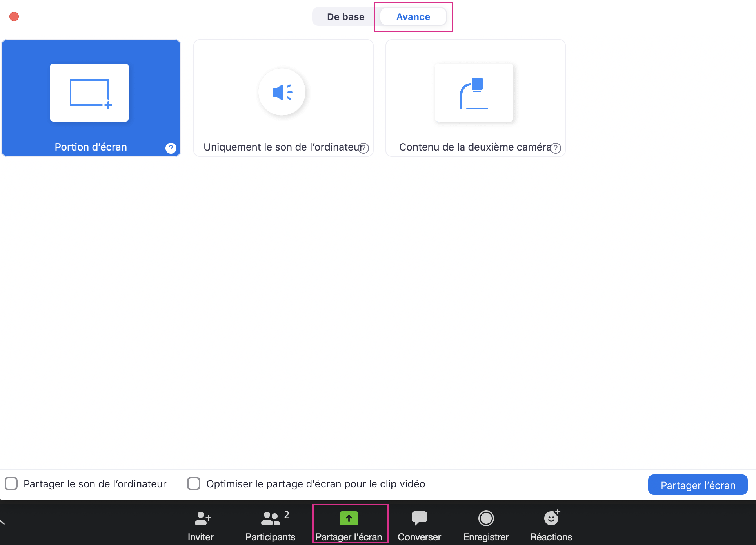Check Optimiser le partage pour le clip vidéo
The image size is (756, 545).
pyautogui.click(x=194, y=483)
